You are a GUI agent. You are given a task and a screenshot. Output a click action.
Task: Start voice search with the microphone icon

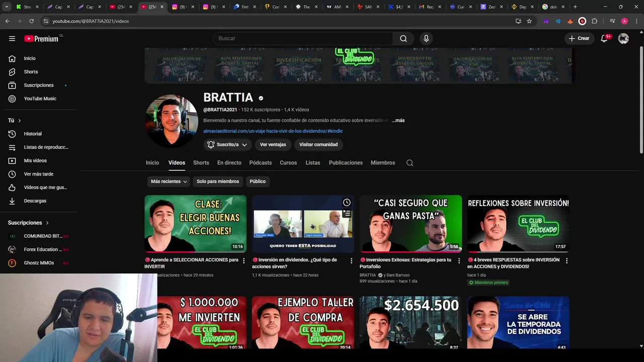(x=426, y=38)
